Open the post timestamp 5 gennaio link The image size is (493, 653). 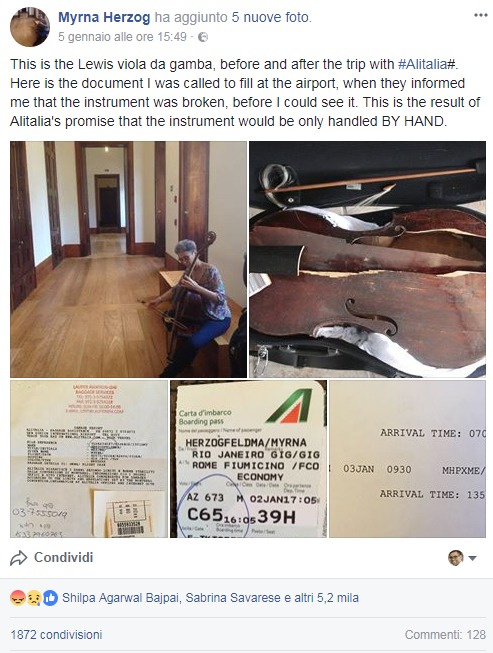[122, 37]
